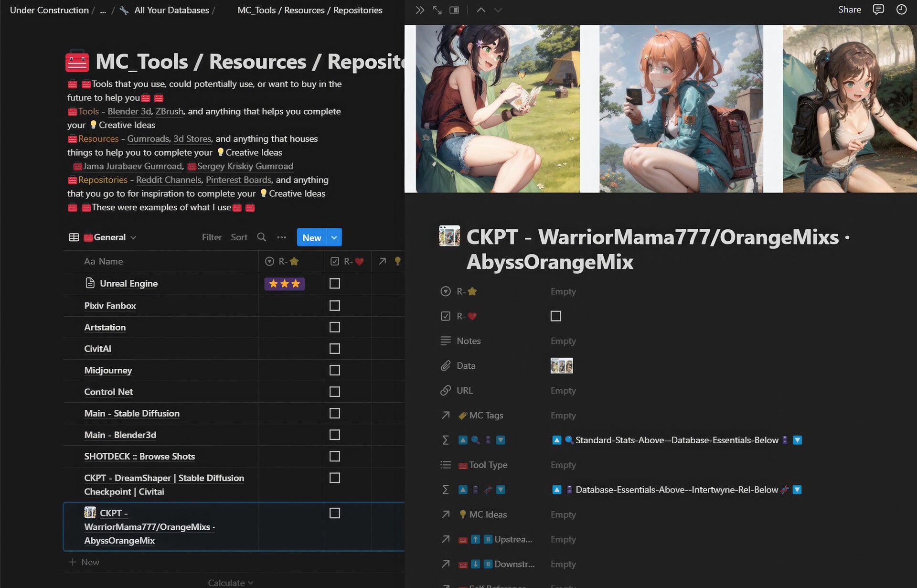Check the SHOTDECK row checkbox
The image size is (917, 588).
point(335,456)
